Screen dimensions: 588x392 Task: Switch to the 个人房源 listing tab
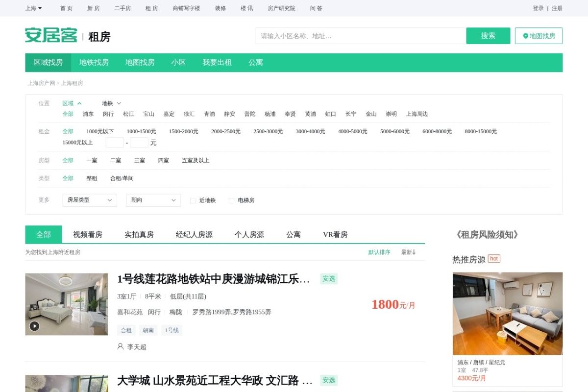click(249, 234)
